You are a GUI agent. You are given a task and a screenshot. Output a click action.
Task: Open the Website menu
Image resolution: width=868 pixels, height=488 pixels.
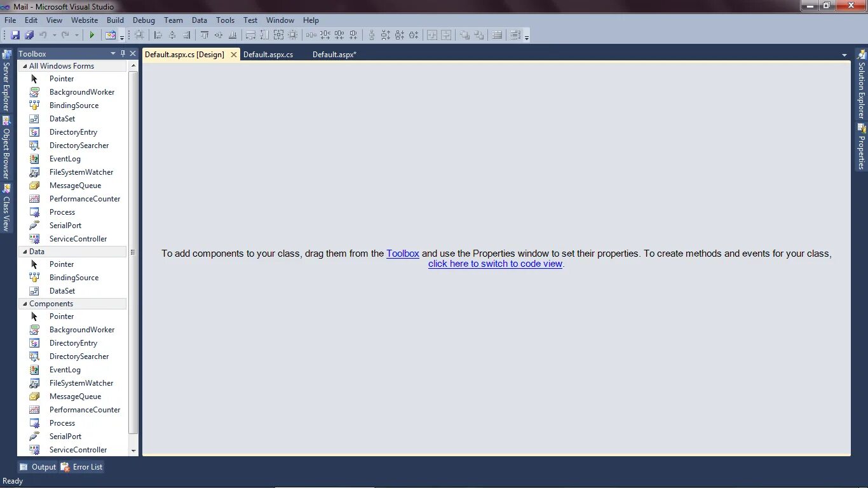click(85, 20)
